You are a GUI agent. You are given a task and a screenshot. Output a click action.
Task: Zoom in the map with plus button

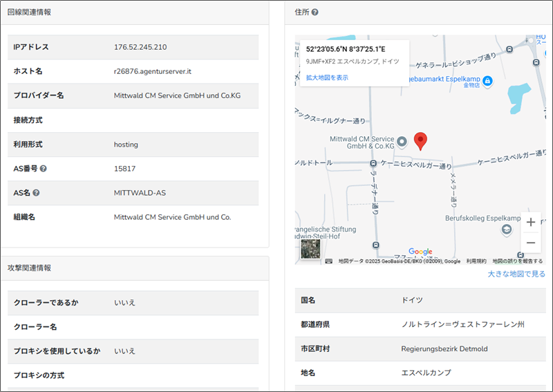point(530,223)
